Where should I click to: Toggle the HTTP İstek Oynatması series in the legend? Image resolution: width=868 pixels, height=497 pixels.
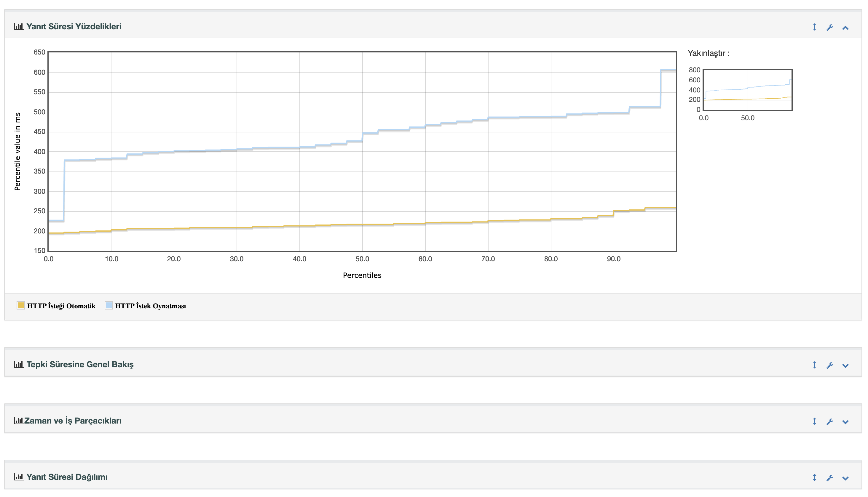pyautogui.click(x=151, y=306)
